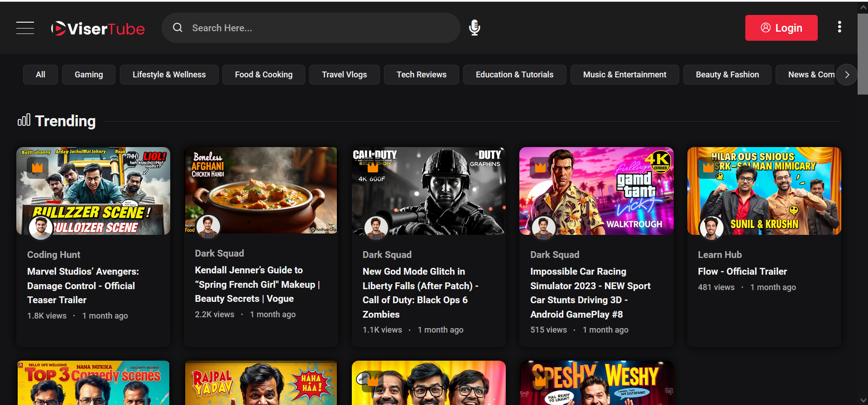Play the 4K walkthrough game thumbnail

point(596,191)
